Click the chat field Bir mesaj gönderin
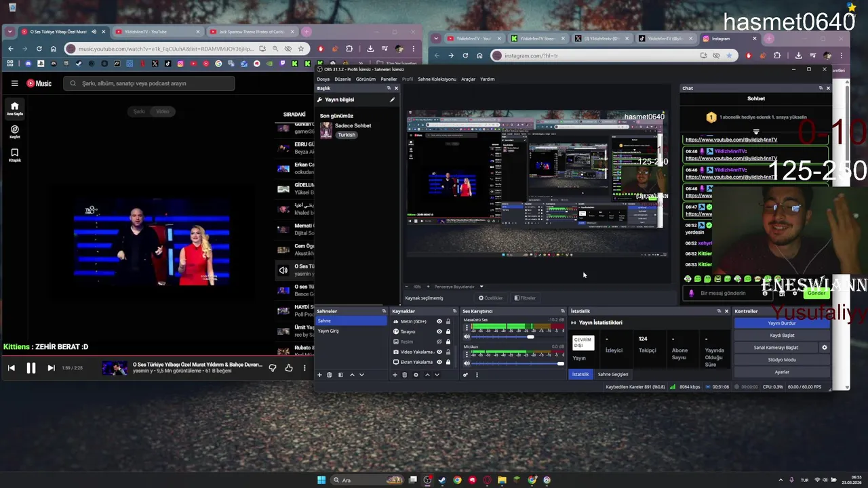This screenshot has height=488, width=868. click(727, 293)
